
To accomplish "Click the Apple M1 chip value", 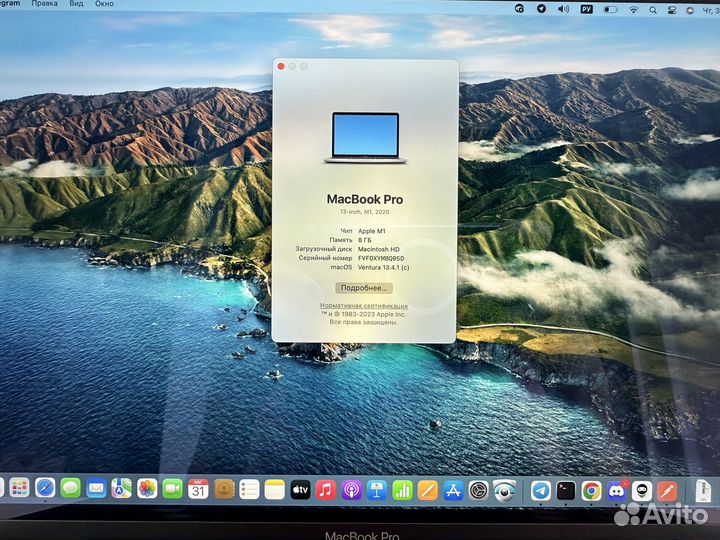I will (372, 231).
